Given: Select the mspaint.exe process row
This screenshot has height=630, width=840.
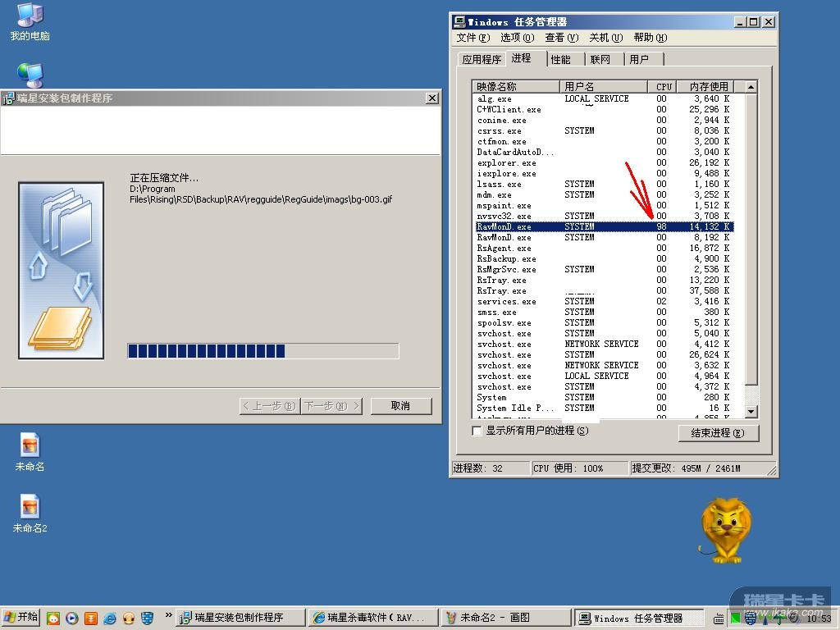Looking at the screenshot, I should 604,205.
